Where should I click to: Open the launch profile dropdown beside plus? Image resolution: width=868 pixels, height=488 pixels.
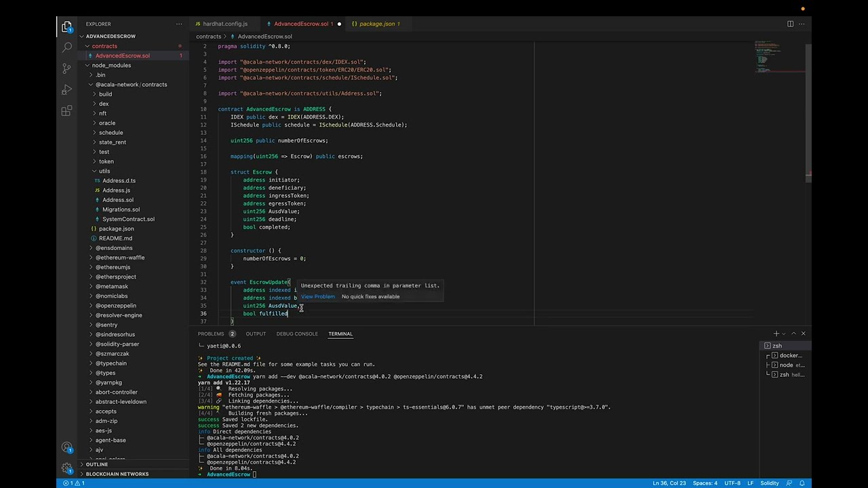(784, 333)
